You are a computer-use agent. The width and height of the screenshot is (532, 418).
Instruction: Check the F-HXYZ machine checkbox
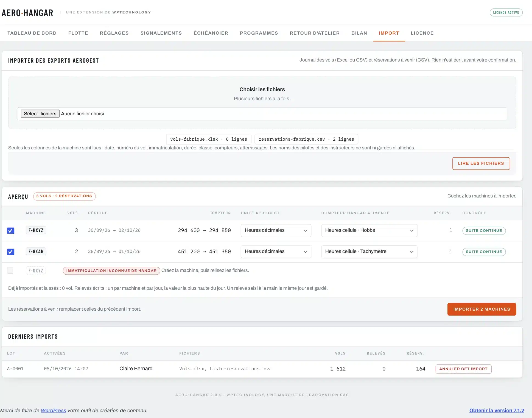coord(10,230)
